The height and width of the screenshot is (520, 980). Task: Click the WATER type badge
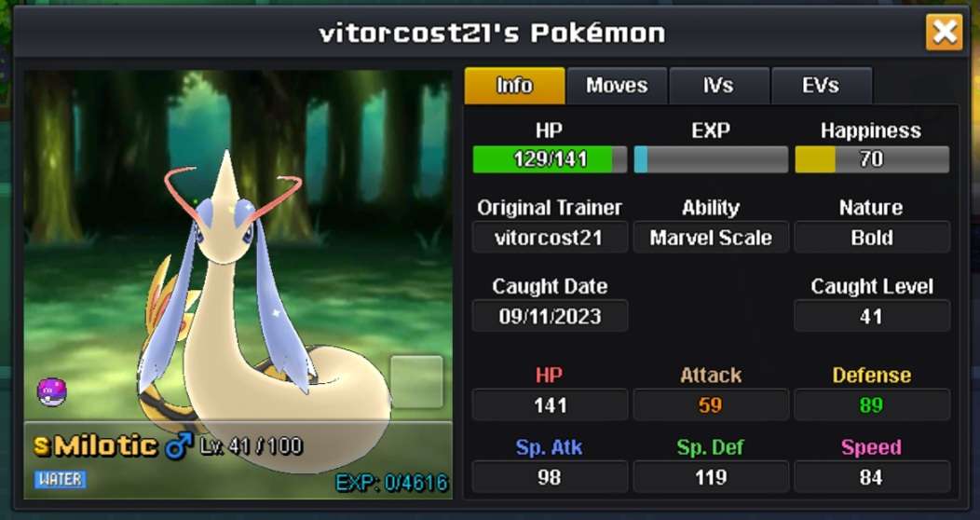tap(61, 479)
